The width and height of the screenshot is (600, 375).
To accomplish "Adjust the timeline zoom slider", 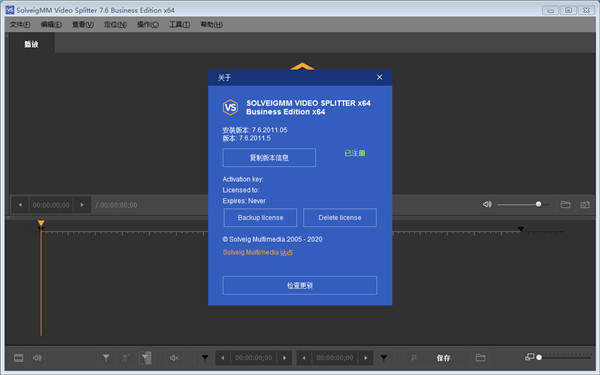I will tap(565, 357).
